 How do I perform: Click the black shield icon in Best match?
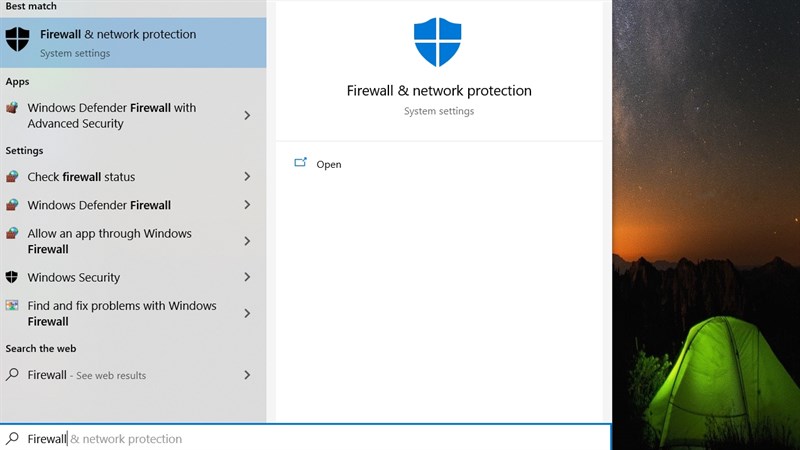(x=17, y=39)
